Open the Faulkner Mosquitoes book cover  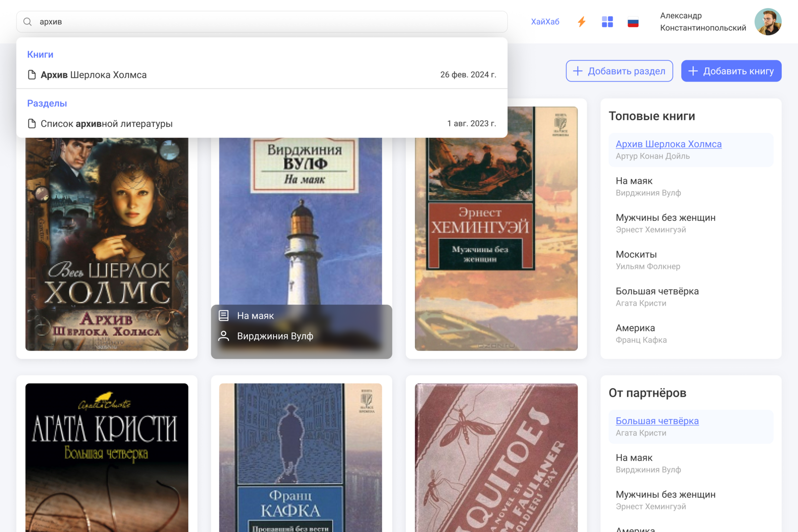click(x=496, y=457)
